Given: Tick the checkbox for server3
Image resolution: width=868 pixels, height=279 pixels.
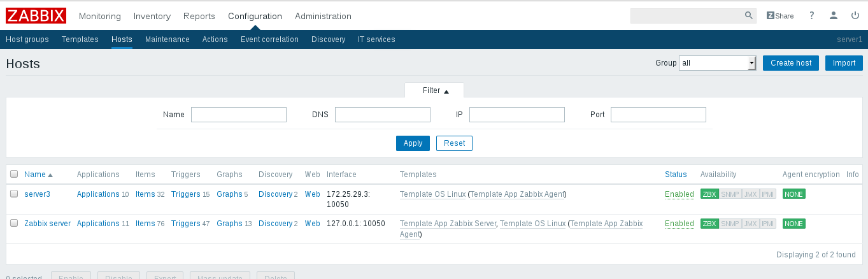Looking at the screenshot, I should click(x=14, y=194).
